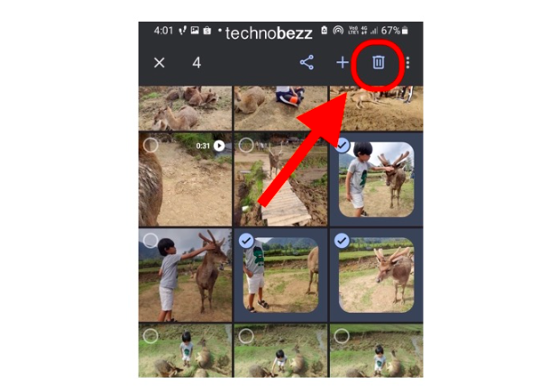Play the 0:31 video thumbnail

point(185,179)
